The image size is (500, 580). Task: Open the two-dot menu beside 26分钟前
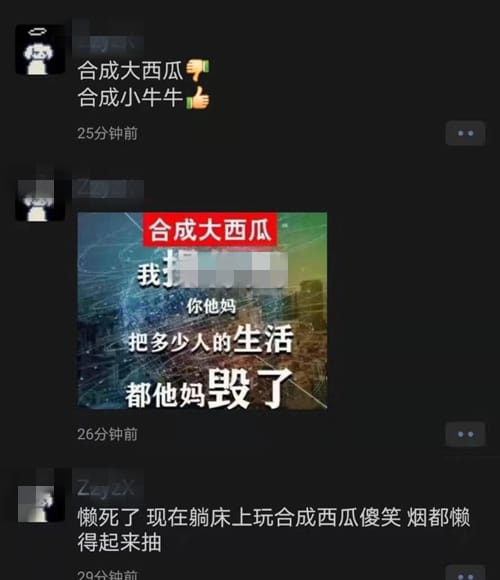[465, 434]
